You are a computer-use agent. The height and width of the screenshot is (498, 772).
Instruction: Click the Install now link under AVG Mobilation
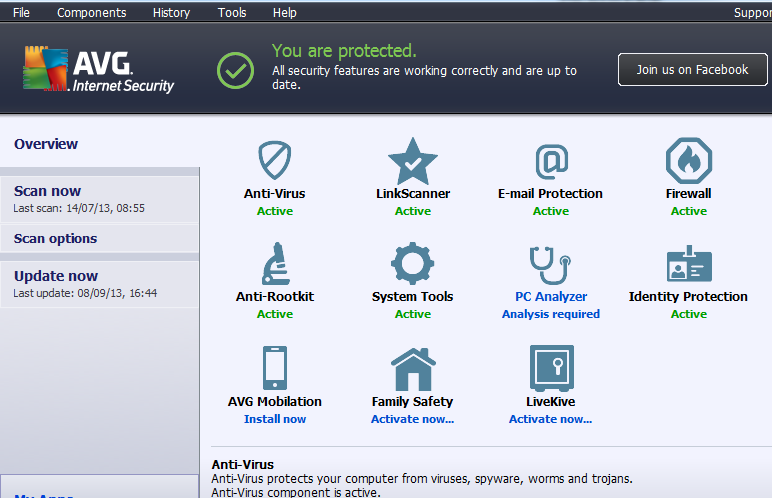pos(275,419)
